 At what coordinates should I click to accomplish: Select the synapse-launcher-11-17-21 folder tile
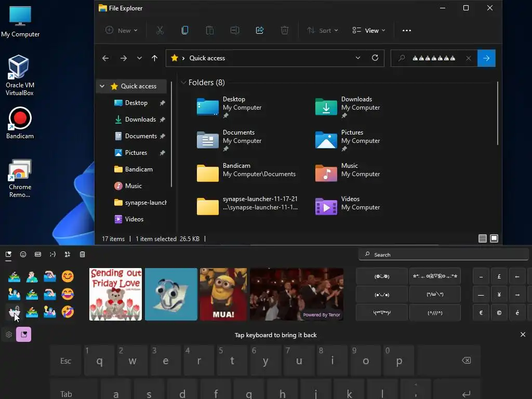tap(247, 207)
